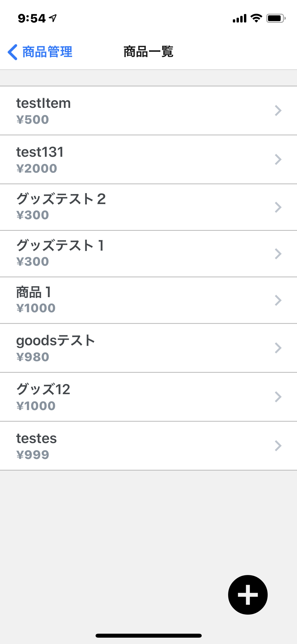Tap the chevron beside testes
Screen dimensions: 297x644
(278, 446)
